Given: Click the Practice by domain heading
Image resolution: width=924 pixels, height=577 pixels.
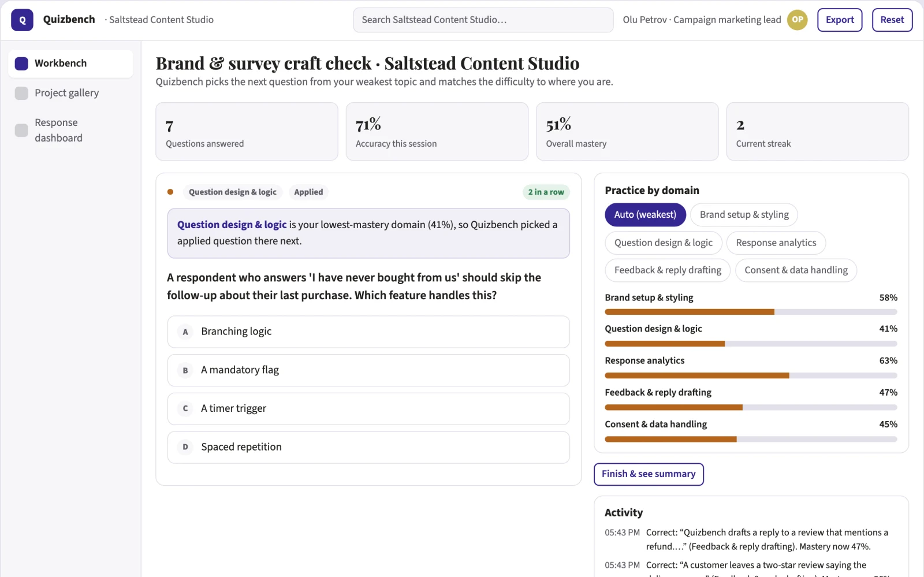Looking at the screenshot, I should (x=652, y=191).
